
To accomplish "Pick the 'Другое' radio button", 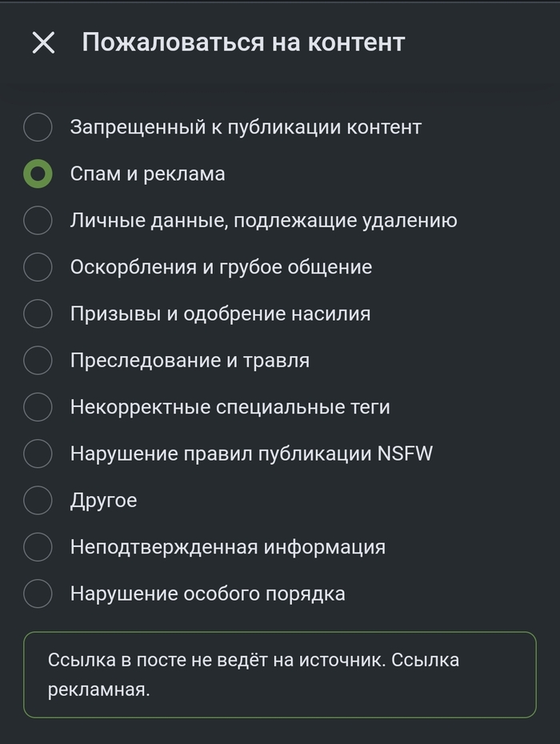I will 38,501.
